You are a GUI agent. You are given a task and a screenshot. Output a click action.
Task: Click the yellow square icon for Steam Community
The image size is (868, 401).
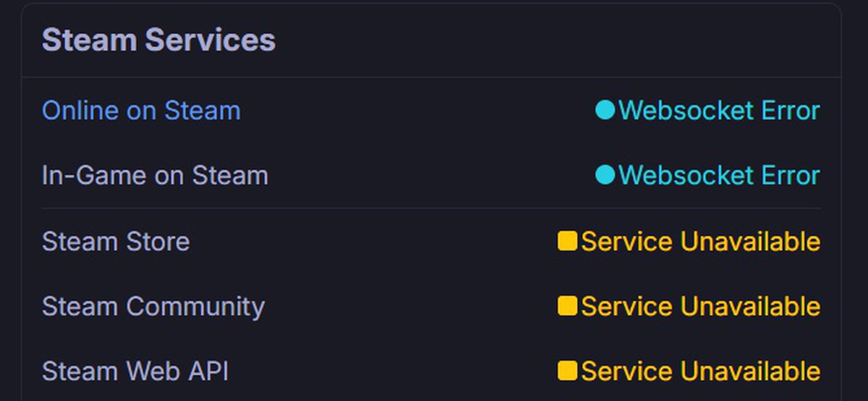pos(567,306)
